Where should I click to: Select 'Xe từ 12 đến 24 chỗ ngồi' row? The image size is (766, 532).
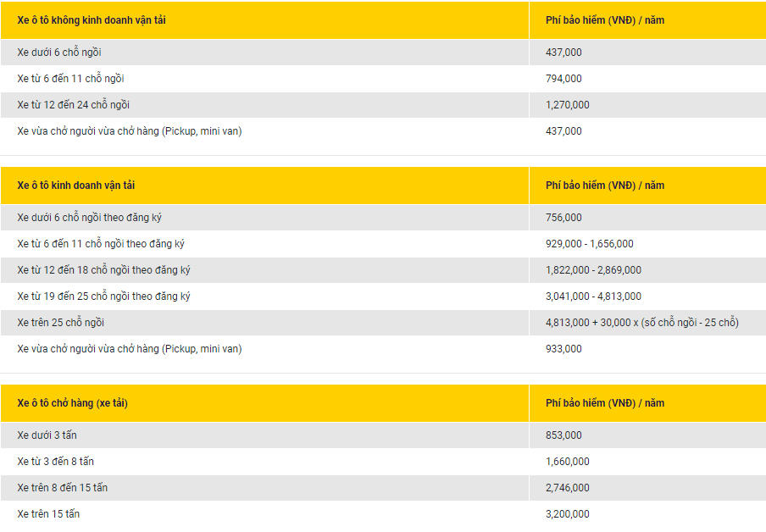point(74,105)
